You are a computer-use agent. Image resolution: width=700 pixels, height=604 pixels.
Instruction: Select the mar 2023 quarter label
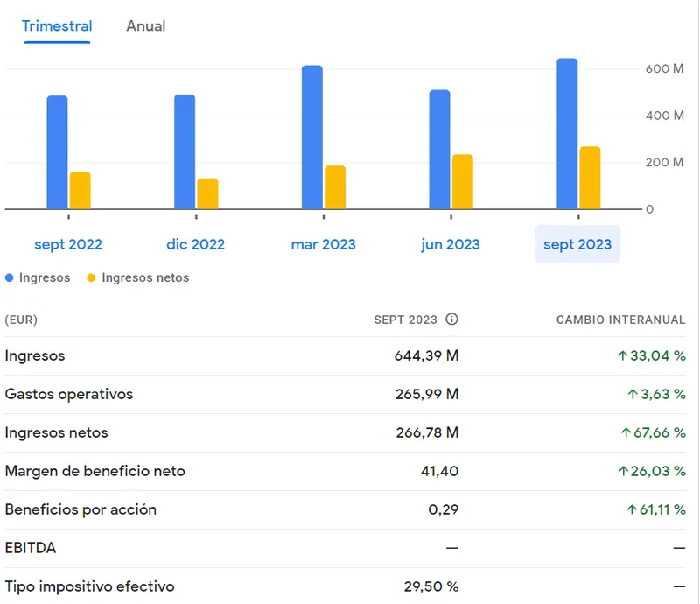(323, 244)
